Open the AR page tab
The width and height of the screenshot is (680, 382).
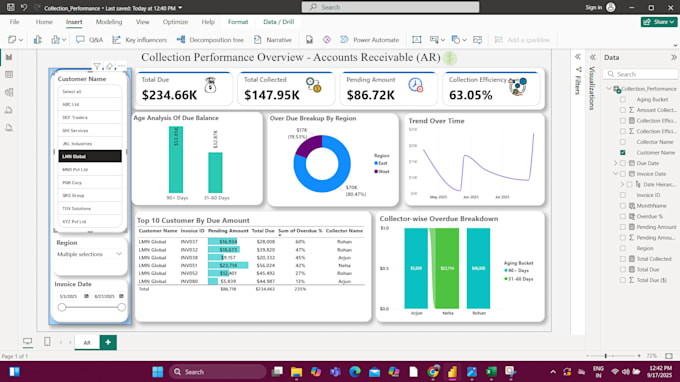coord(87,343)
